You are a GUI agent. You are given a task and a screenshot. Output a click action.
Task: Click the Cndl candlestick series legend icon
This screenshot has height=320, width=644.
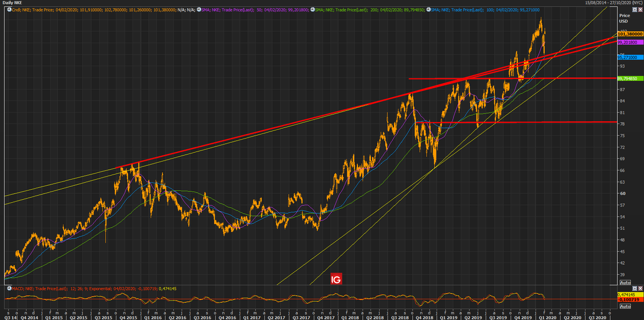(x=9, y=9)
